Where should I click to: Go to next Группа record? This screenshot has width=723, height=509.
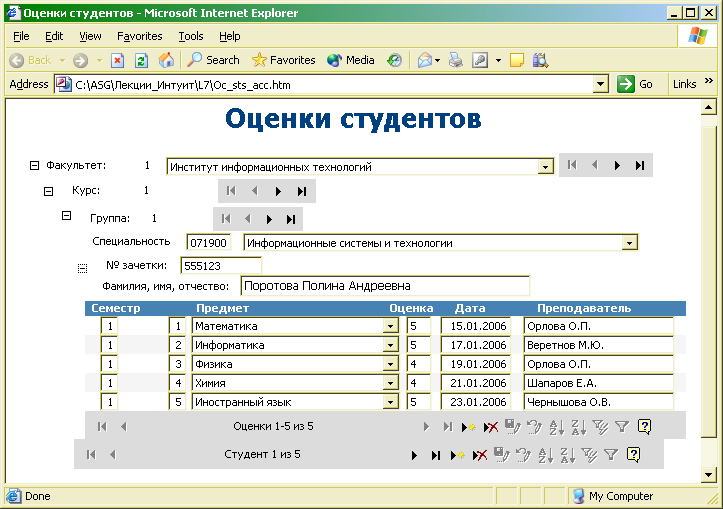click(x=269, y=219)
